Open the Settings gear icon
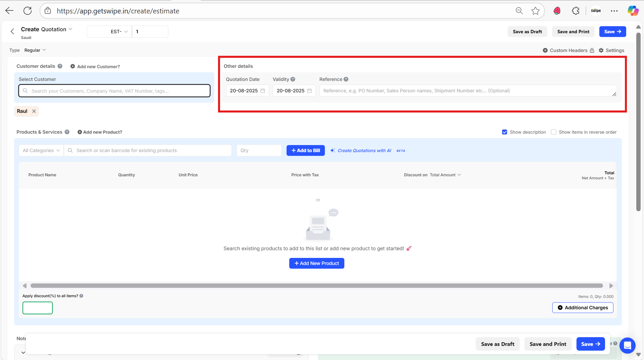Viewport: 644px width, 360px height. [x=601, y=50]
